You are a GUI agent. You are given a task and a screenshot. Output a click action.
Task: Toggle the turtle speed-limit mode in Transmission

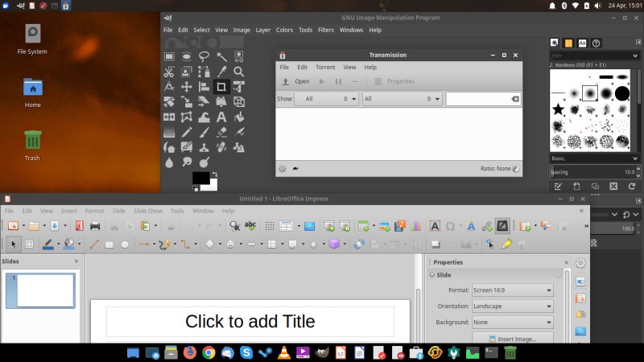[x=297, y=169]
